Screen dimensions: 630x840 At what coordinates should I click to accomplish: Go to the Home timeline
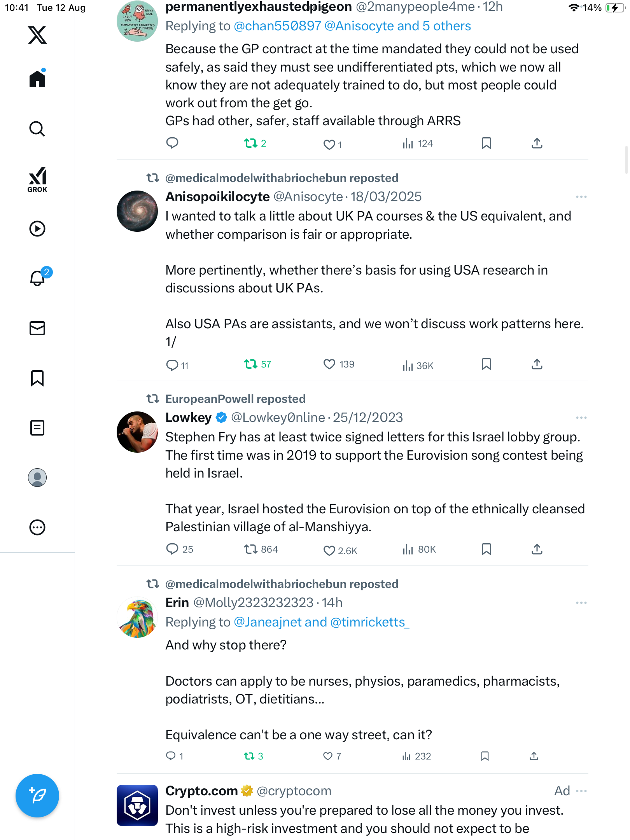(x=37, y=79)
